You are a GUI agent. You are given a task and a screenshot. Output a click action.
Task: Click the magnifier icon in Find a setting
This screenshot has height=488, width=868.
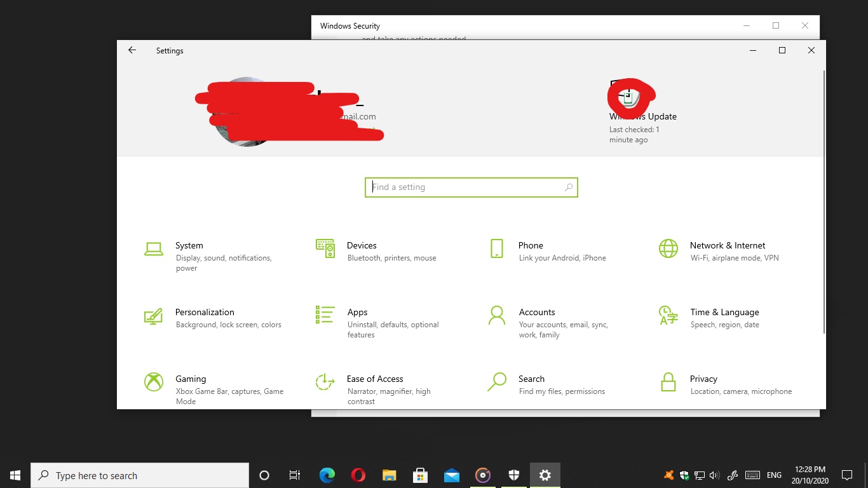pos(569,187)
